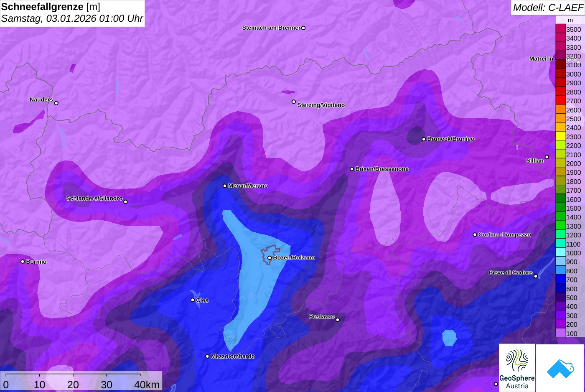The image size is (585, 392).
Task: Select the 100 m legend color swatch
Action: click(x=560, y=333)
